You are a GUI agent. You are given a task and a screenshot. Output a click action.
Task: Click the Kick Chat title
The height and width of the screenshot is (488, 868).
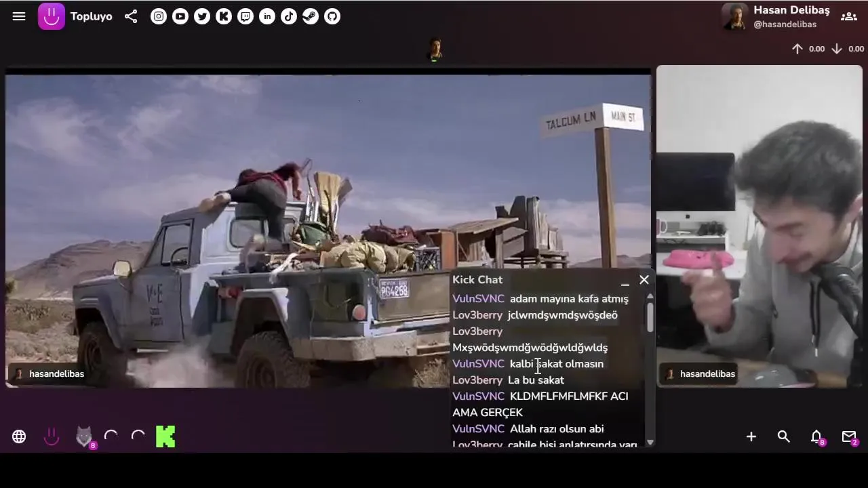477,280
